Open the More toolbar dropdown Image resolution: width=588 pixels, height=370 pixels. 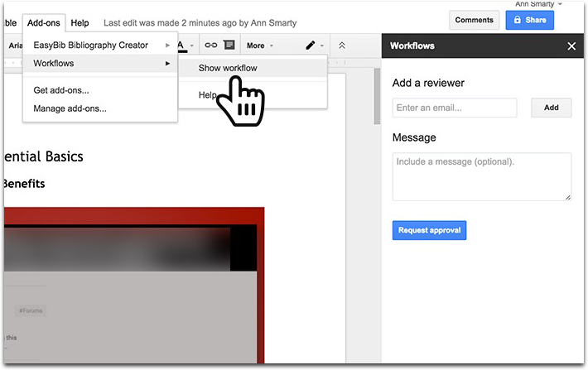point(259,46)
